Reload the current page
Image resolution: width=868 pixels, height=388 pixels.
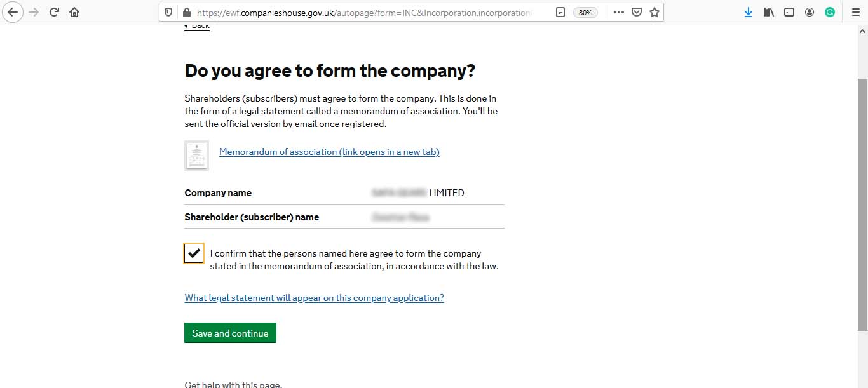coord(54,12)
